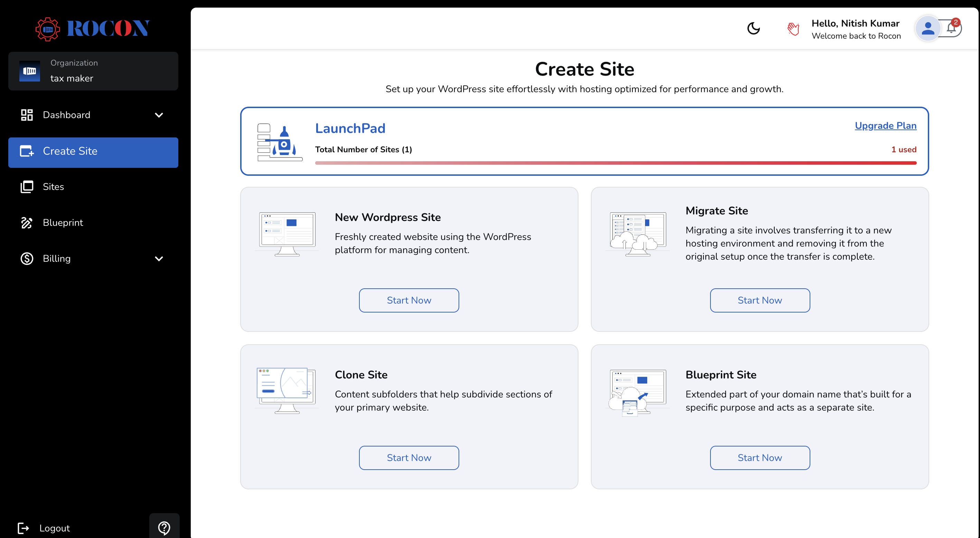Toggle dark mode with the moon icon
The width and height of the screenshot is (980, 538).
tap(753, 29)
